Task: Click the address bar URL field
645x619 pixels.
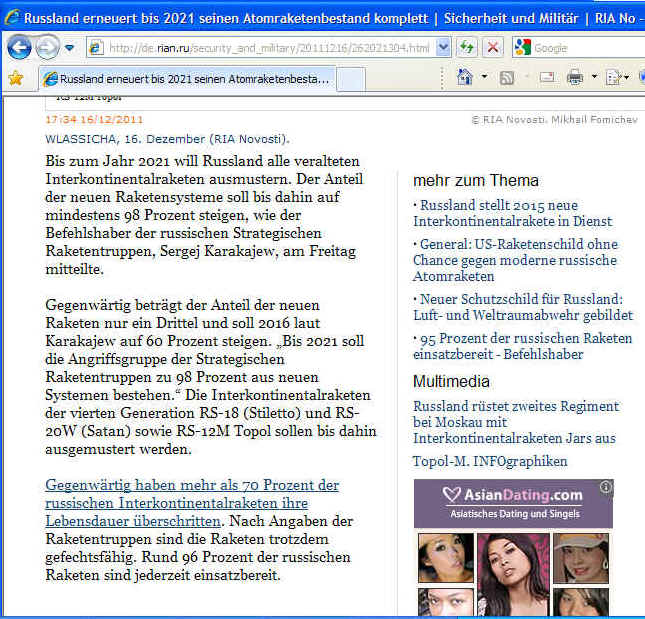Action: (x=269, y=48)
